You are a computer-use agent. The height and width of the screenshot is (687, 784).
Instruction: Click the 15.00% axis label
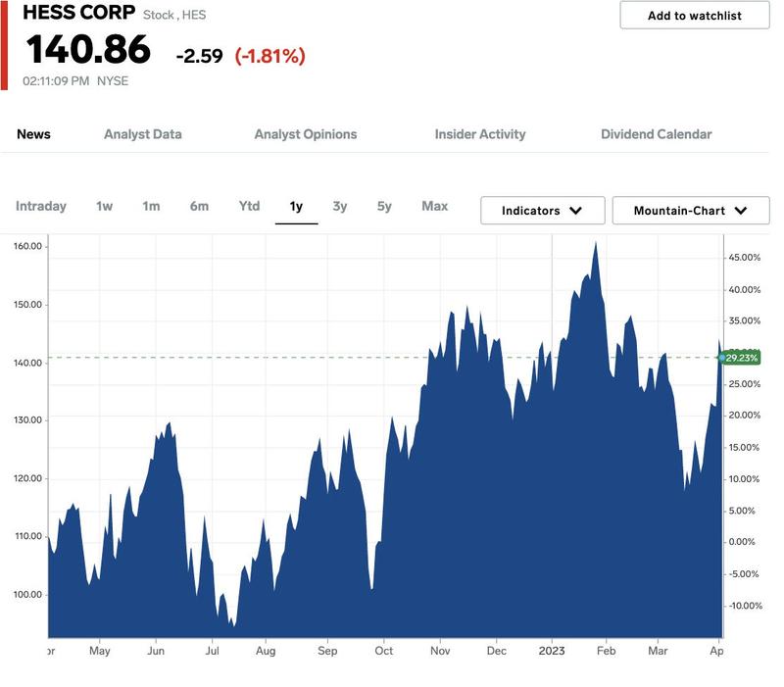[744, 448]
